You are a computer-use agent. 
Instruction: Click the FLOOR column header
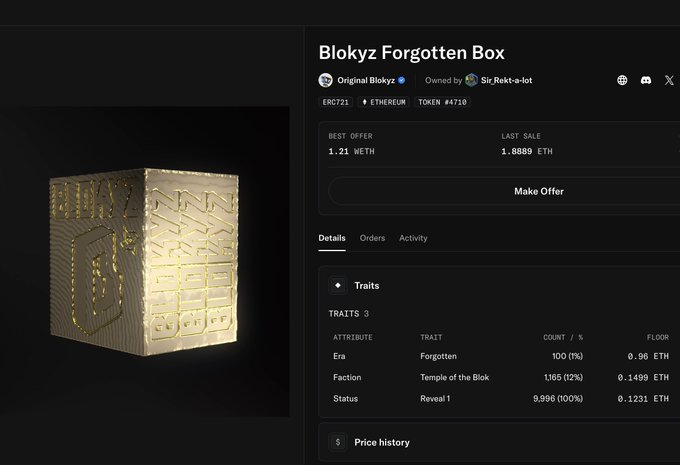(x=657, y=337)
